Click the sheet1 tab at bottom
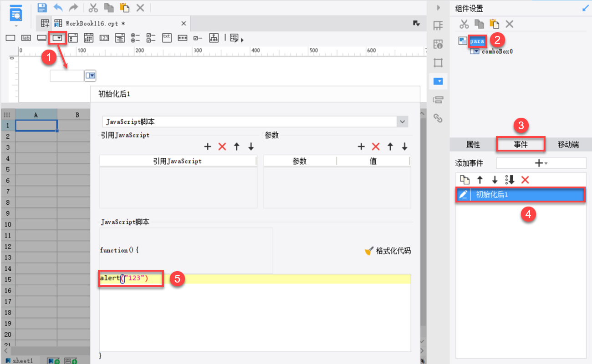This screenshot has height=364, width=592. click(x=20, y=360)
